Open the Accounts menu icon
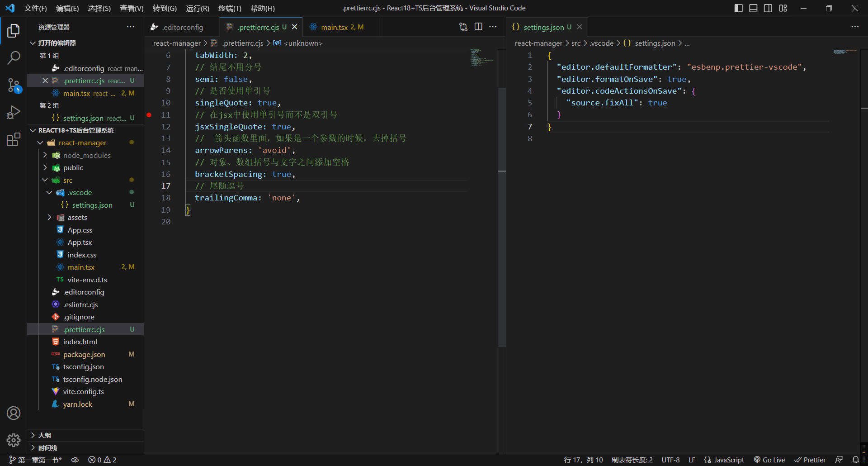The image size is (868, 466). pyautogui.click(x=14, y=413)
